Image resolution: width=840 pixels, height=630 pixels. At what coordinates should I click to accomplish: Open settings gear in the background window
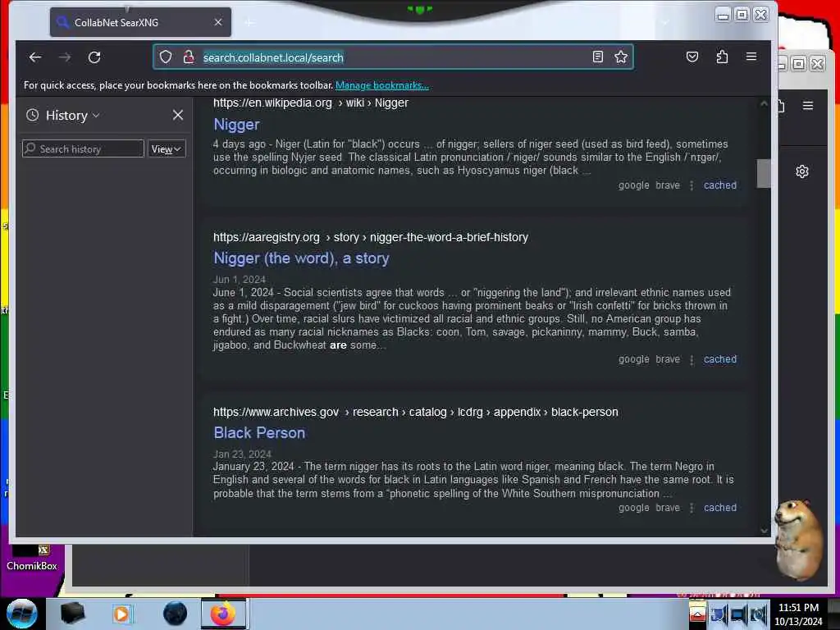pos(802,171)
